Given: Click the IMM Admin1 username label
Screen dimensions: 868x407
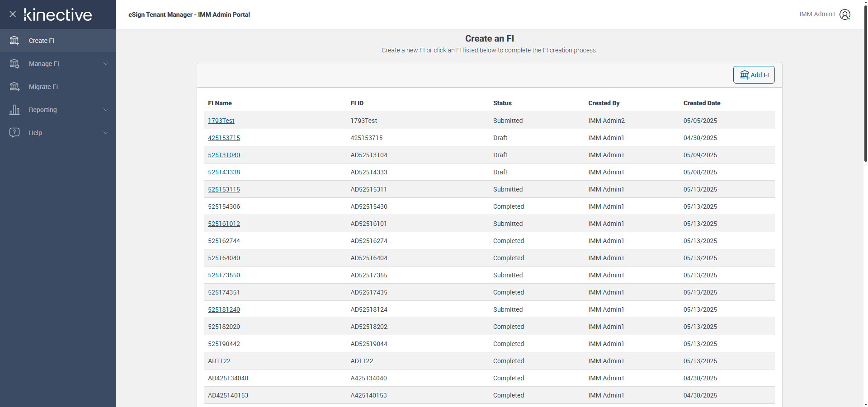Looking at the screenshot, I should click(816, 14).
